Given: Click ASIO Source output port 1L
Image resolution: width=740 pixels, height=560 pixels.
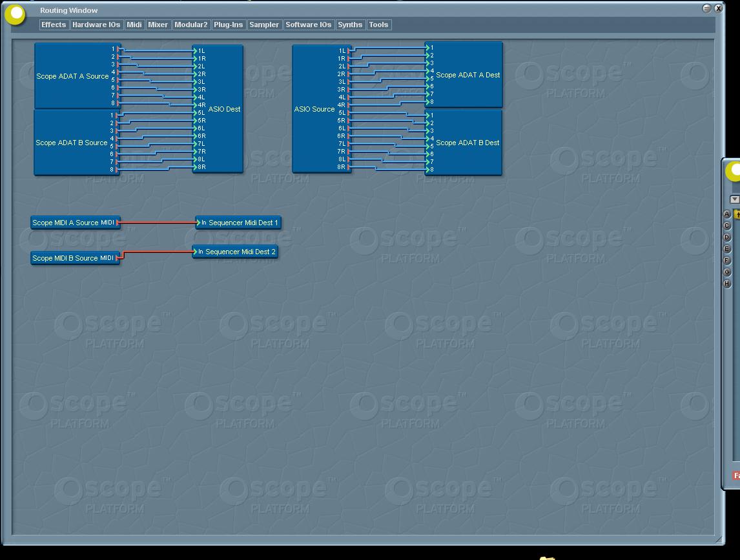Looking at the screenshot, I should pos(349,50).
